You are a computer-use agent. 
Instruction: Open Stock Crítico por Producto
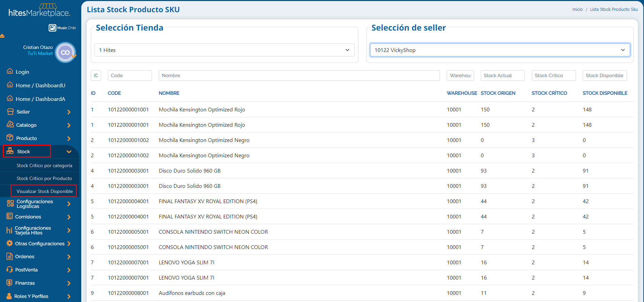tap(44, 178)
